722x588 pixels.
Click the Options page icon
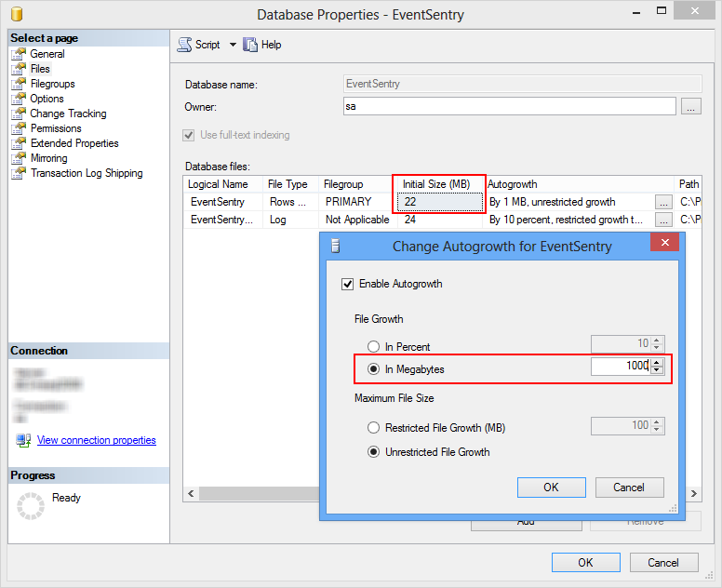tap(19, 99)
